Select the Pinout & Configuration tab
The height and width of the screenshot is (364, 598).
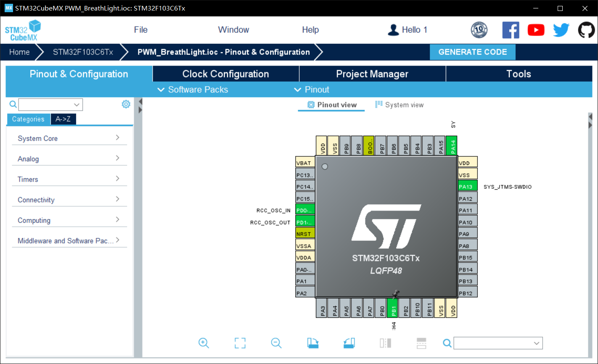pos(79,74)
